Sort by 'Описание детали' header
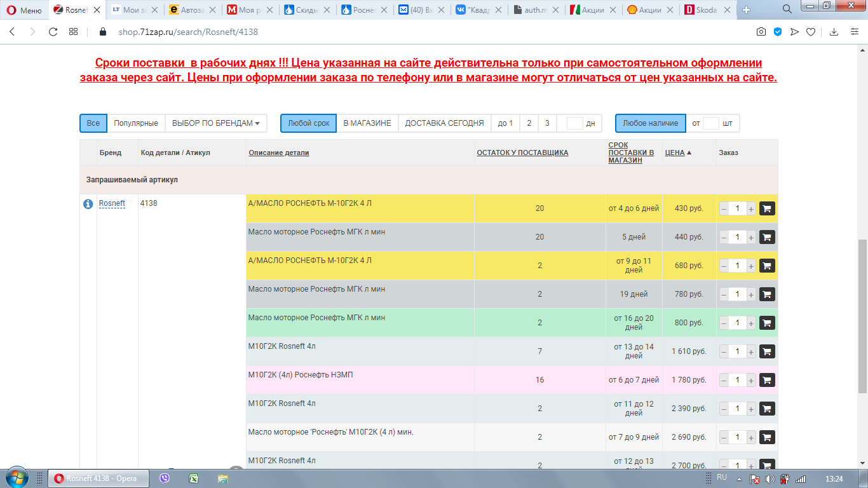 tap(279, 152)
